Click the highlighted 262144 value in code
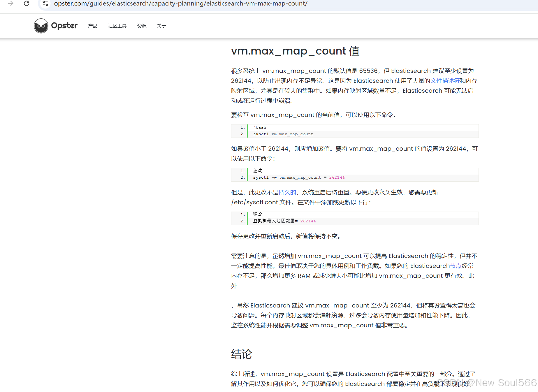Screen dimensions: 538x392 [337, 177]
